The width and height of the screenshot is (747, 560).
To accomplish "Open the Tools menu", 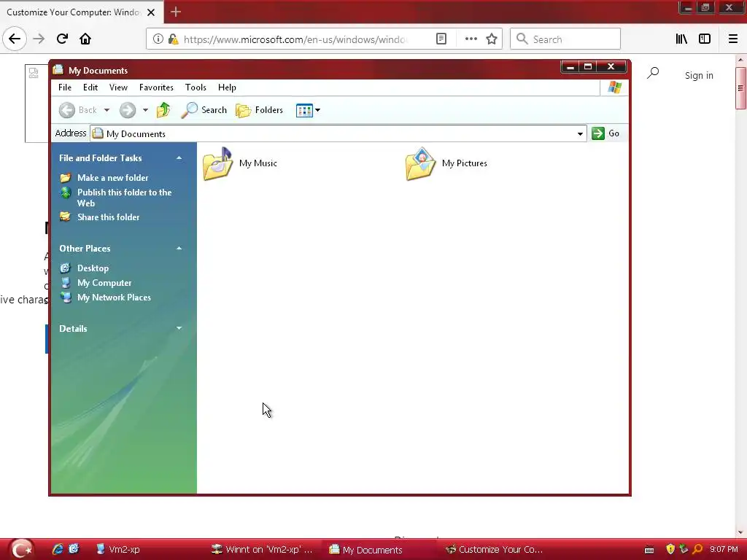I will [196, 87].
